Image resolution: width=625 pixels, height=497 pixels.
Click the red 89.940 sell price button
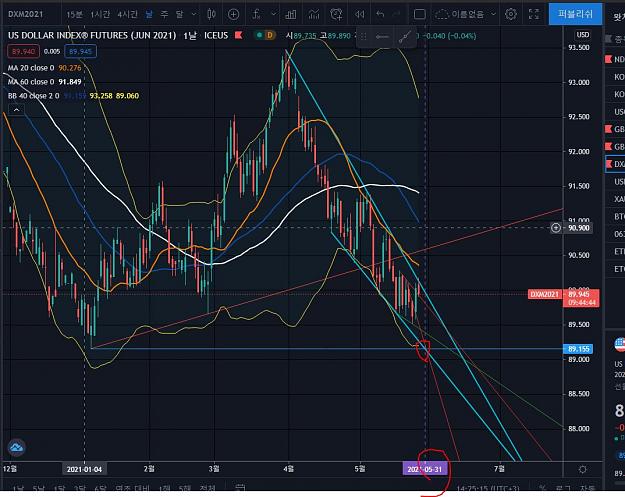coord(23,51)
